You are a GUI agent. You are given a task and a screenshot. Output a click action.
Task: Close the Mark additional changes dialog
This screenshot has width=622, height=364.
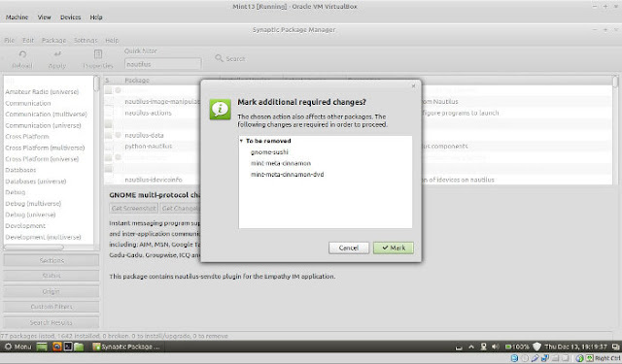pos(413,85)
